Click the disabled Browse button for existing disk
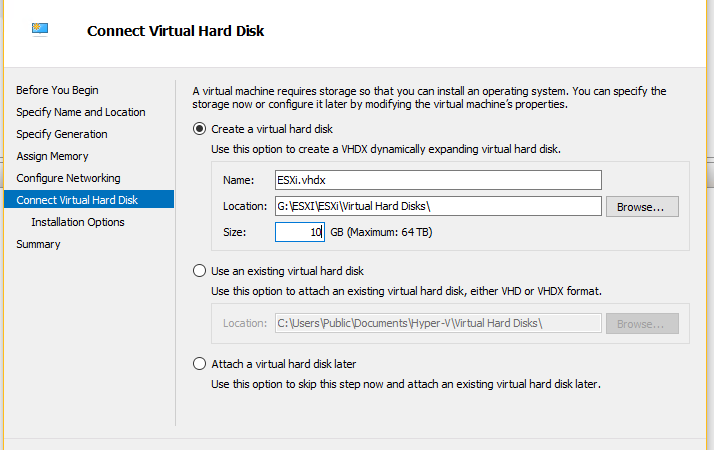The width and height of the screenshot is (714, 450). [641, 324]
